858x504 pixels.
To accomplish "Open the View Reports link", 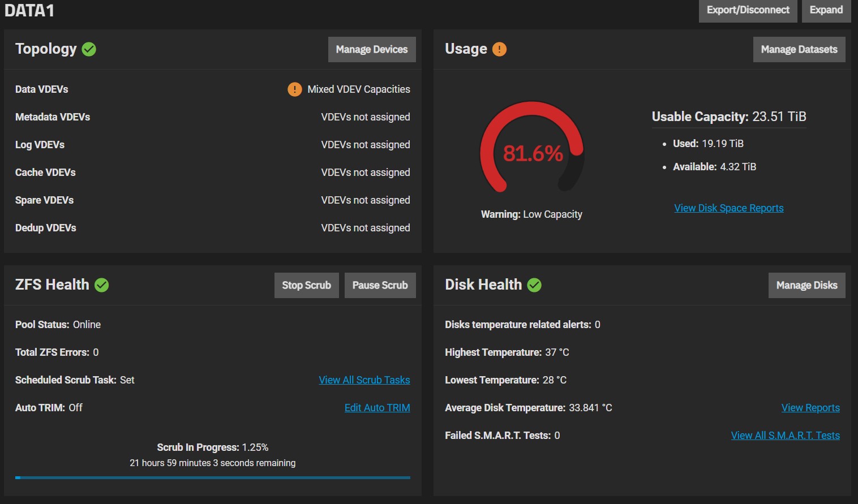I will click(810, 408).
